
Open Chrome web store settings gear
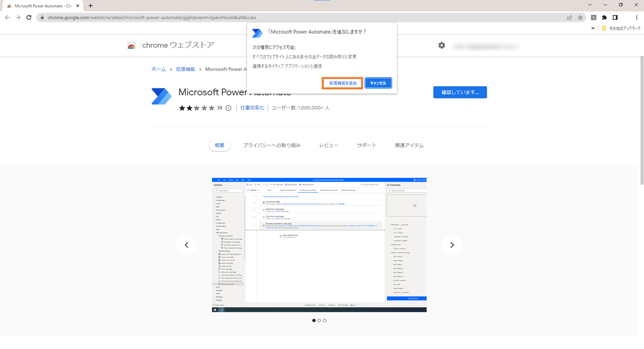click(x=441, y=45)
